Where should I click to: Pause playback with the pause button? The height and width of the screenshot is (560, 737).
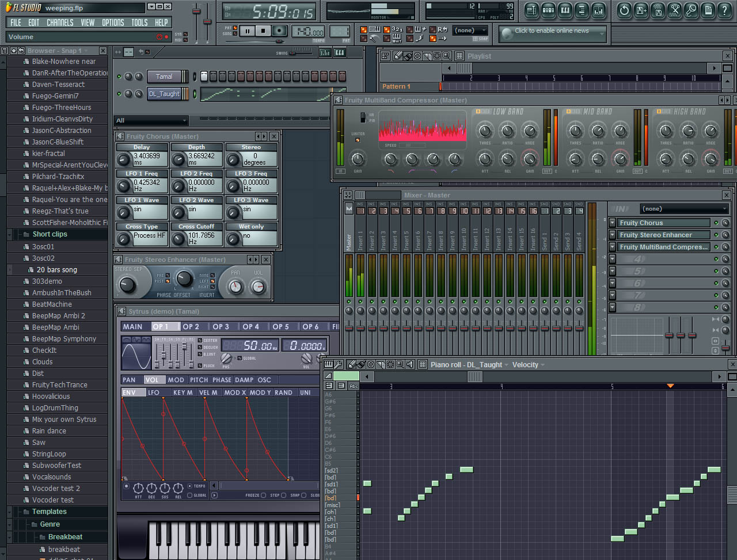click(247, 31)
